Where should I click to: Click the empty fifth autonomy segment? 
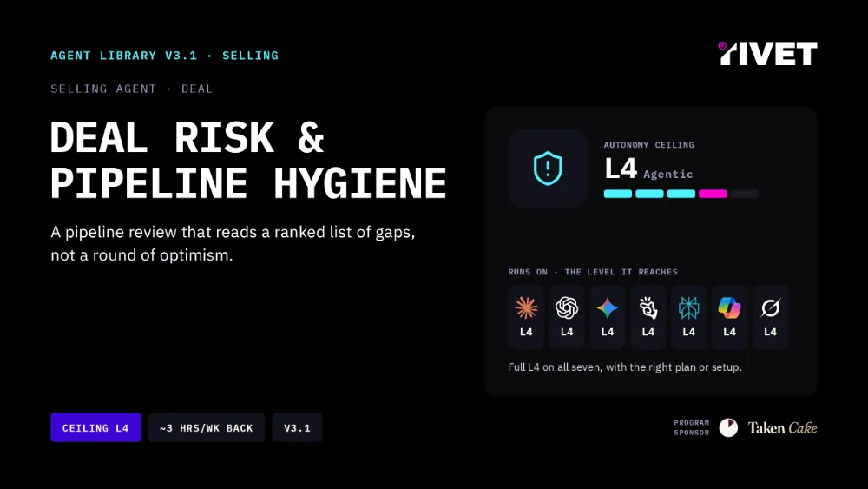tap(744, 194)
